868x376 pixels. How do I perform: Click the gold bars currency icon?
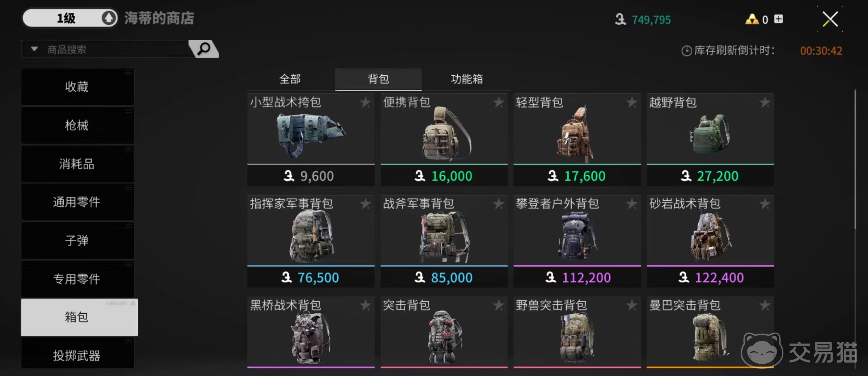pyautogui.click(x=752, y=19)
